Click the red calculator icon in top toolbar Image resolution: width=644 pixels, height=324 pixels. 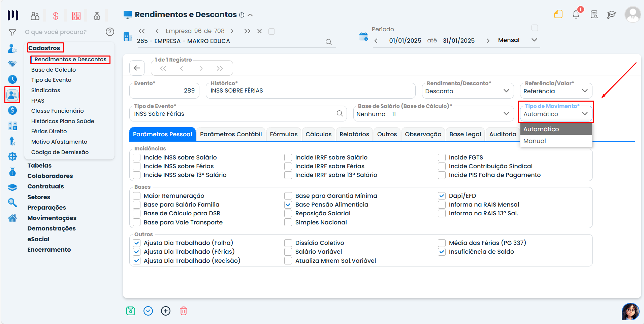[76, 16]
